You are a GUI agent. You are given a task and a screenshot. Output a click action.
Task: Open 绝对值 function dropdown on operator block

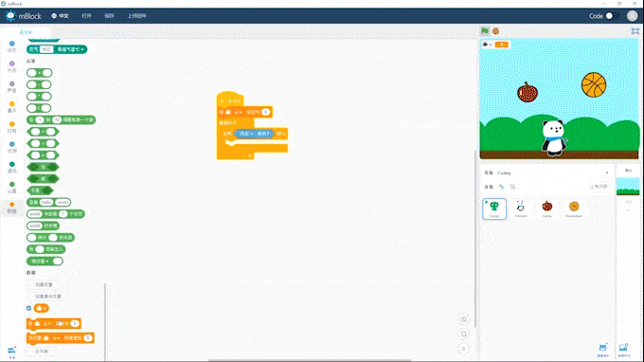(40, 261)
